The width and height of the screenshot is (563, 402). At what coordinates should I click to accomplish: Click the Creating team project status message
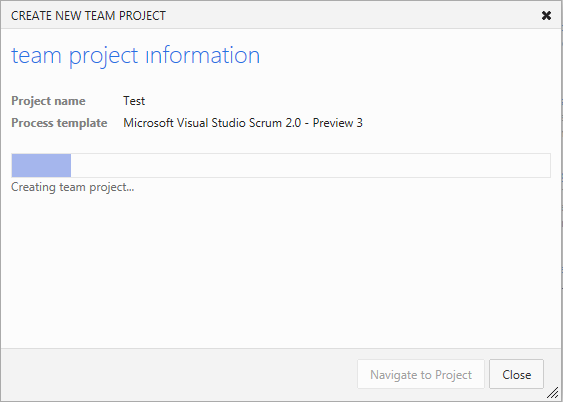[73, 187]
